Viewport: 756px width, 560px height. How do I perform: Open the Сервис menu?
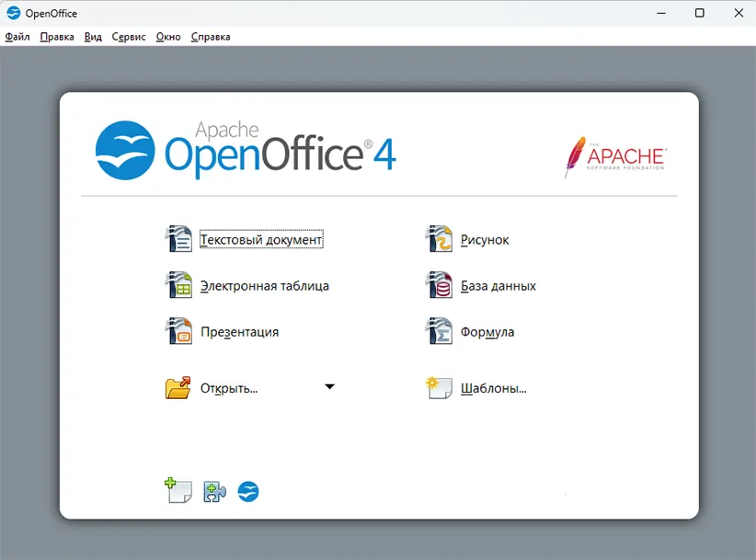[129, 37]
